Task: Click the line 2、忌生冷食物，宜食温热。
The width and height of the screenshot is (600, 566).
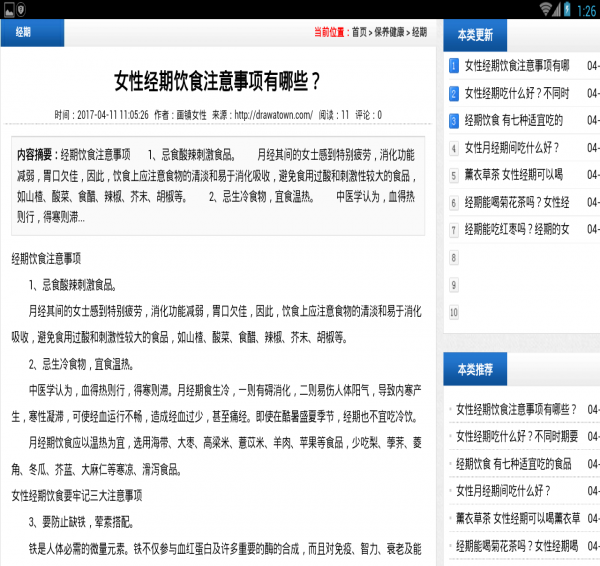Action: point(82,364)
